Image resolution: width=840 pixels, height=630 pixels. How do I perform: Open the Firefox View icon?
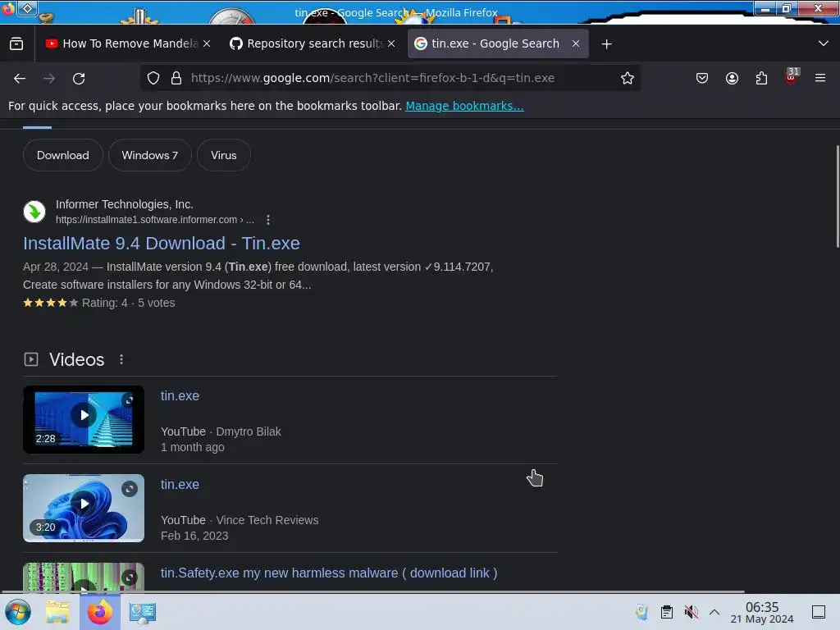point(16,44)
